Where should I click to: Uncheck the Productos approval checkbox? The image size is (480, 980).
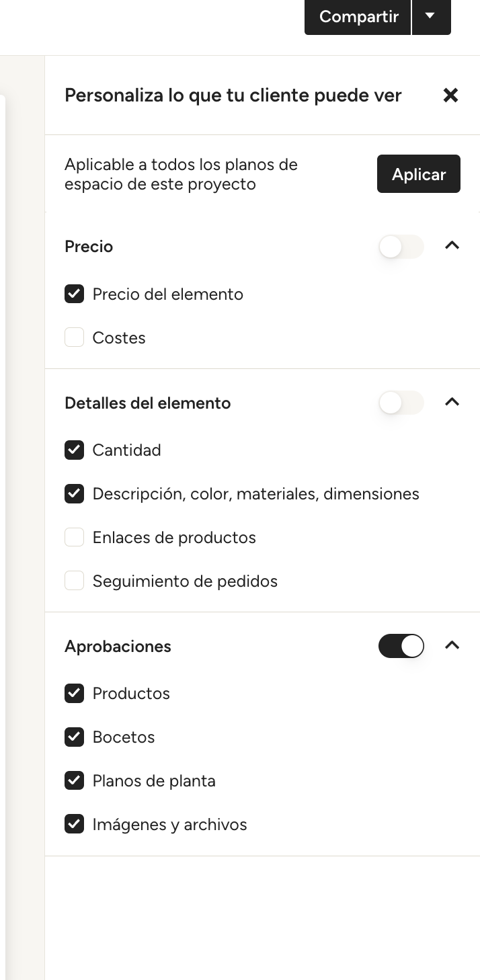[x=75, y=694]
